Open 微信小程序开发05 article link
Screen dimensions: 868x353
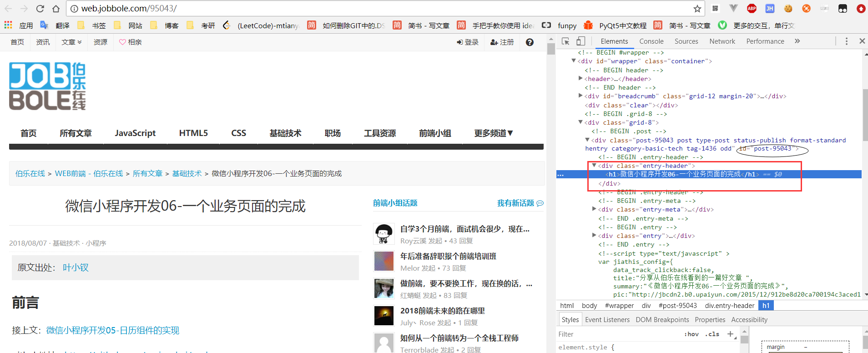(x=112, y=330)
